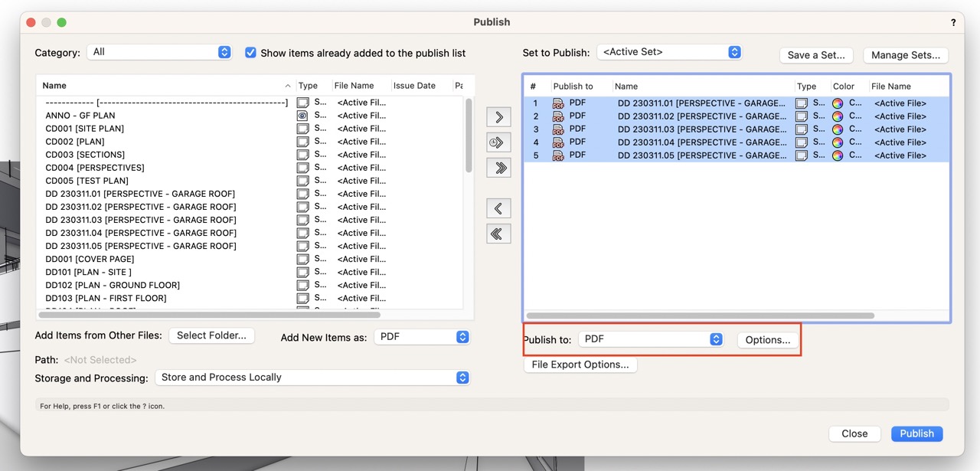Click the single left arrow remove button
The image size is (980, 471).
498,208
